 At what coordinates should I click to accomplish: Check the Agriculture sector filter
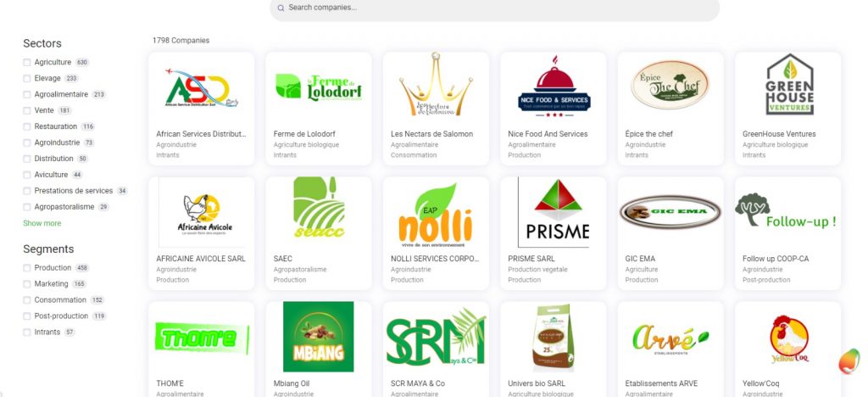coord(26,63)
